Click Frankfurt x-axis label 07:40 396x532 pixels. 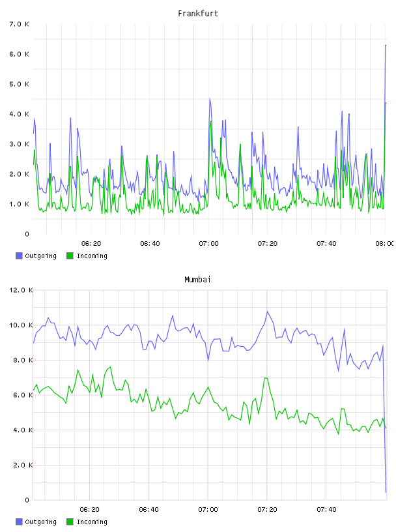pyautogui.click(x=326, y=244)
